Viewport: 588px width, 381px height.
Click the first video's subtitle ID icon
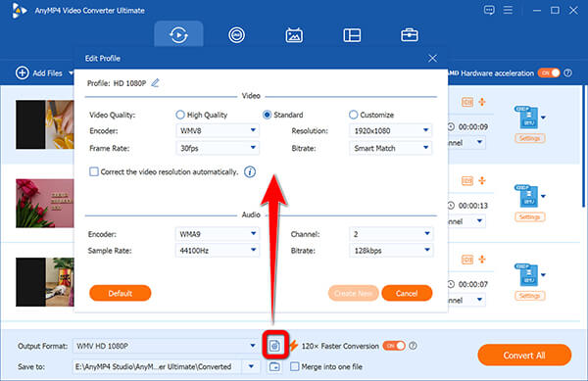pyautogui.click(x=467, y=102)
